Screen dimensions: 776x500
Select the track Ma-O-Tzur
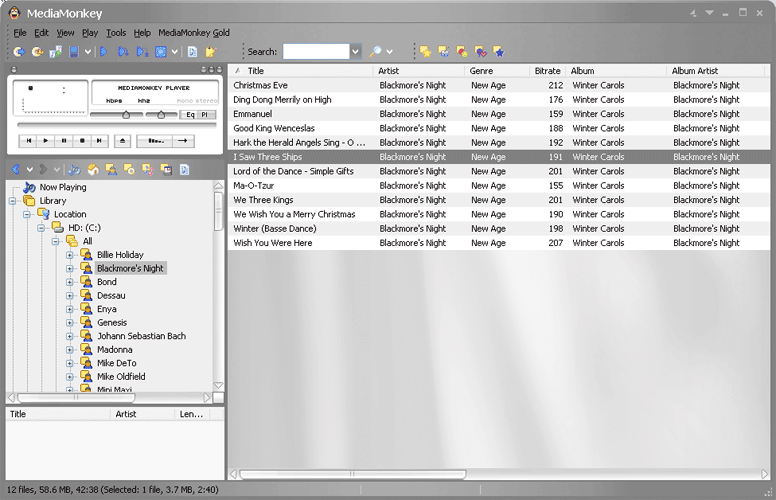(x=499, y=186)
